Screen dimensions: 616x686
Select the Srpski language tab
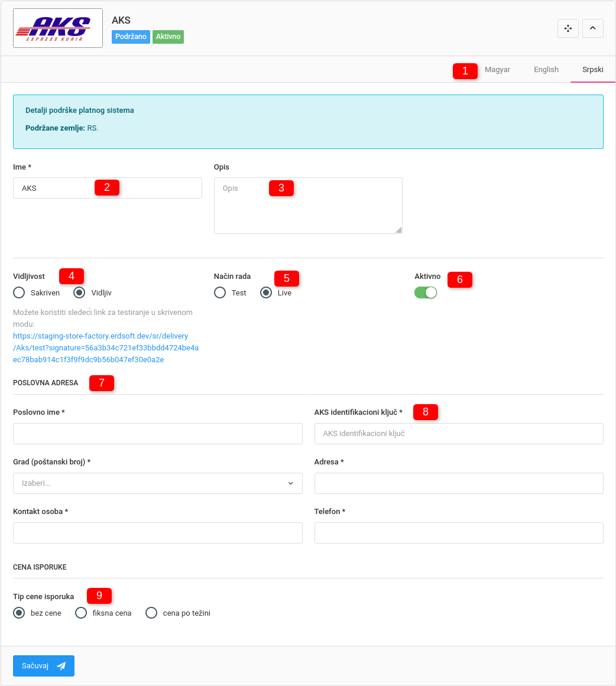point(592,70)
